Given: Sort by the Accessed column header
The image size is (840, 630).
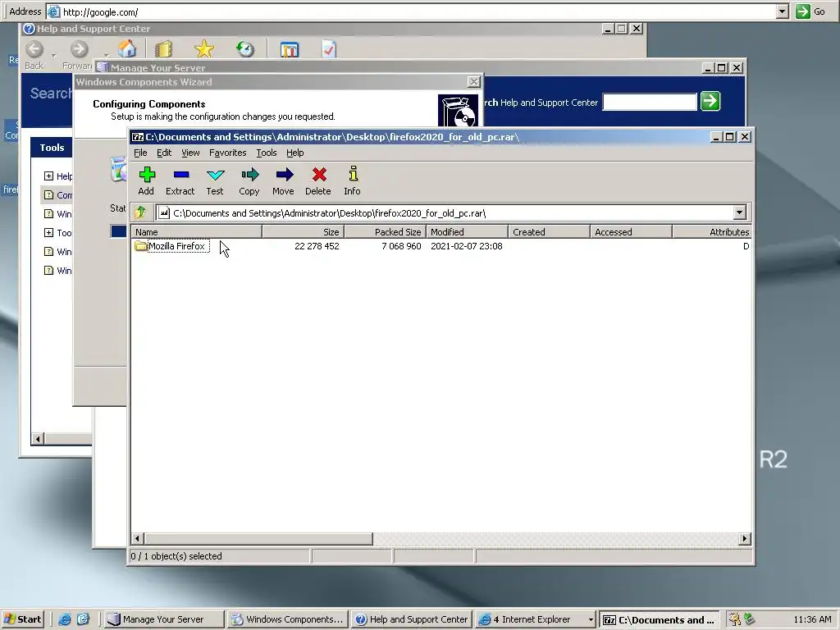Looking at the screenshot, I should click(x=631, y=232).
